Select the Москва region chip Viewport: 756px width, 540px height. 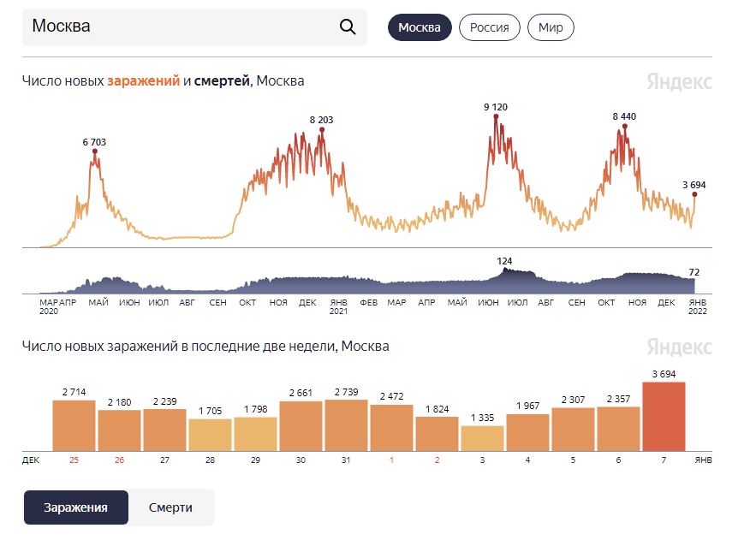pyautogui.click(x=420, y=27)
